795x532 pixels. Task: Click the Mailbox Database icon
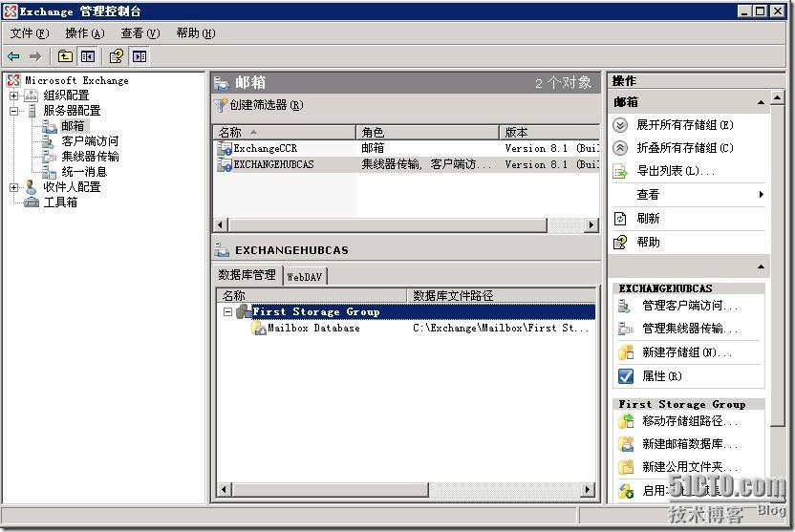click(259, 329)
